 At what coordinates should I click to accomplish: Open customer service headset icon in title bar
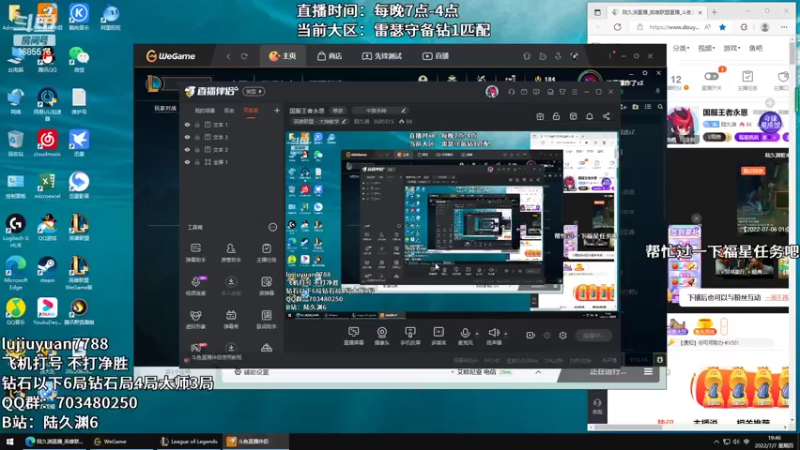click(511, 92)
